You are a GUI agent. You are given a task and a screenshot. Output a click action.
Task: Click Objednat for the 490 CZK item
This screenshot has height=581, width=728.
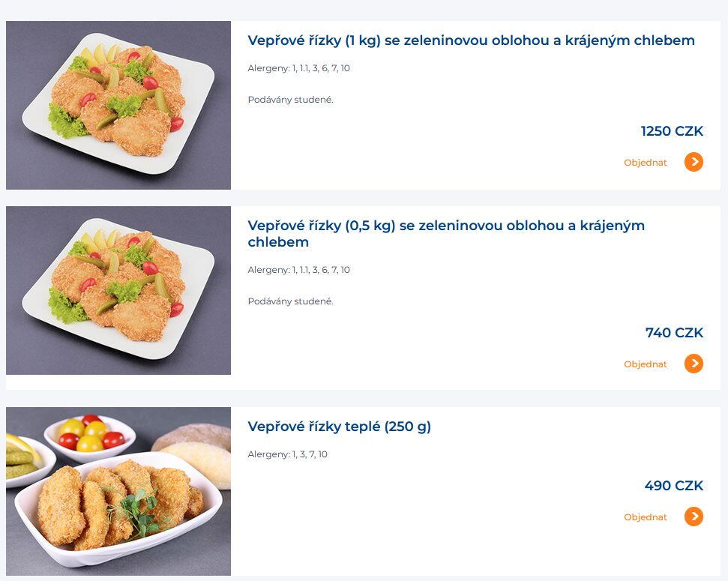click(x=645, y=517)
